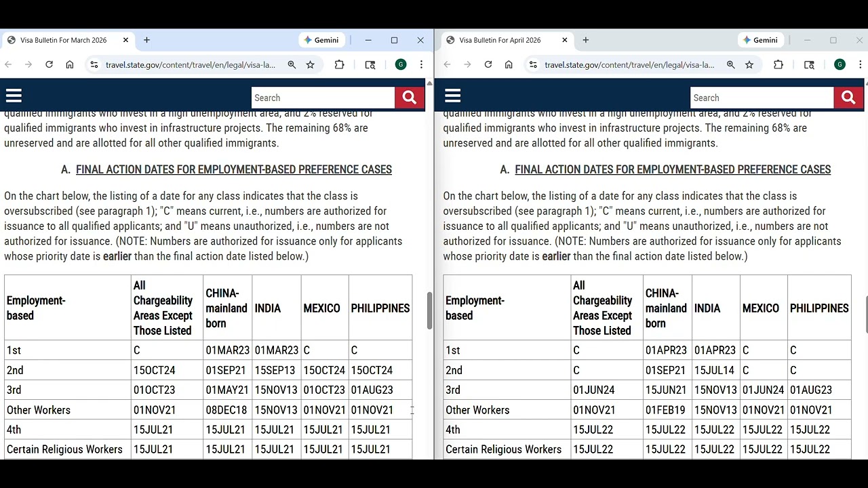
Task: Click Search field in March window
Action: point(323,98)
